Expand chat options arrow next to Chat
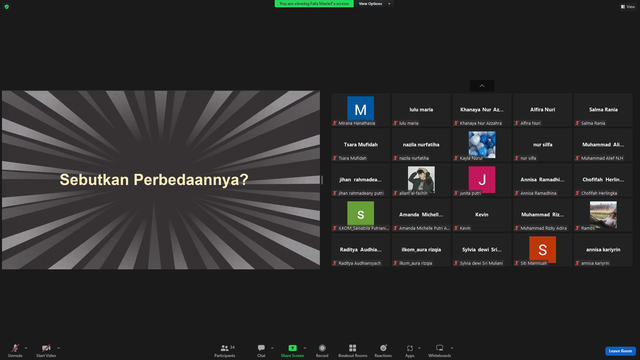The width and height of the screenshot is (640, 360). (272, 348)
